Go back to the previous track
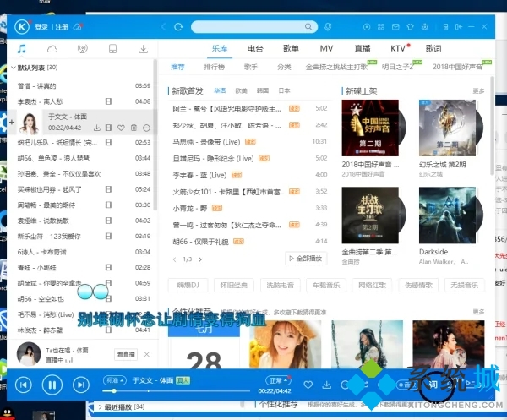 [23, 385]
